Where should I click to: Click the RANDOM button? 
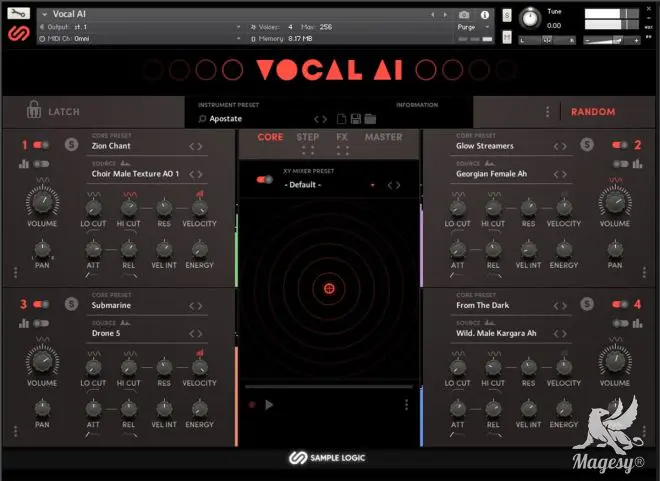(593, 112)
